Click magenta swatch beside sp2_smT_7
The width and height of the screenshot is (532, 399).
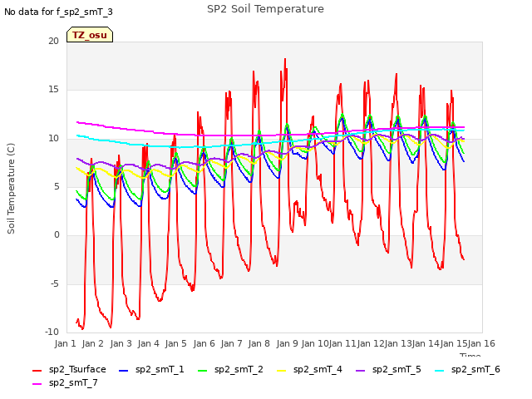37,384
